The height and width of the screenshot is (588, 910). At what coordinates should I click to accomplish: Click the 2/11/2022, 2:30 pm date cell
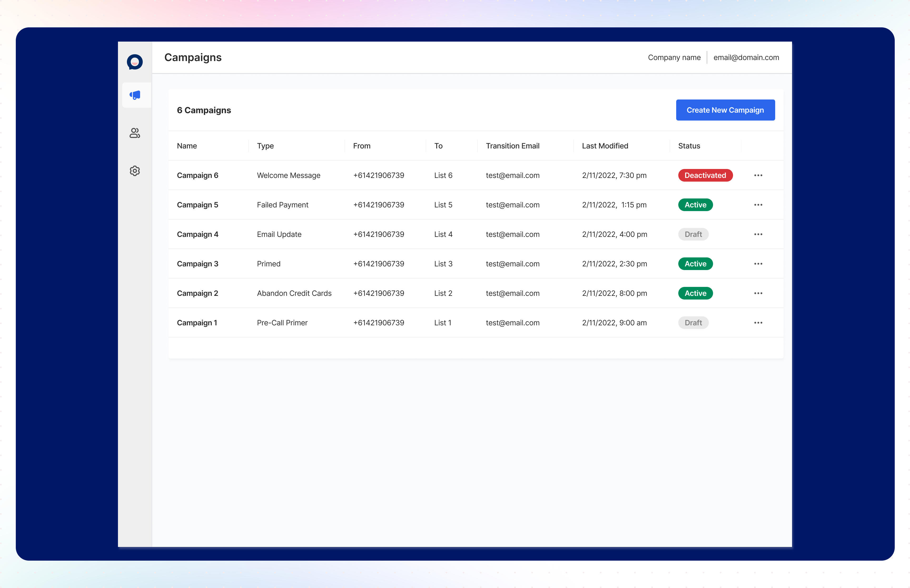614,264
